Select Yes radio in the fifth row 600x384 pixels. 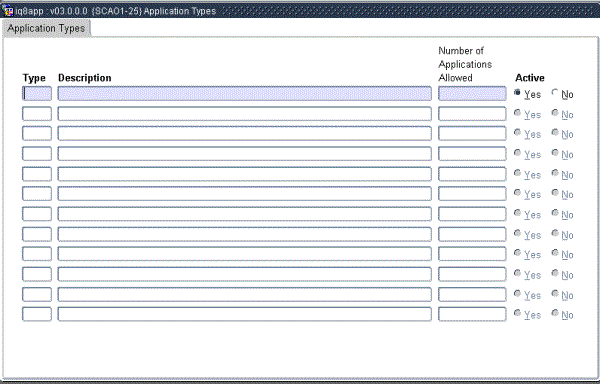(517, 173)
